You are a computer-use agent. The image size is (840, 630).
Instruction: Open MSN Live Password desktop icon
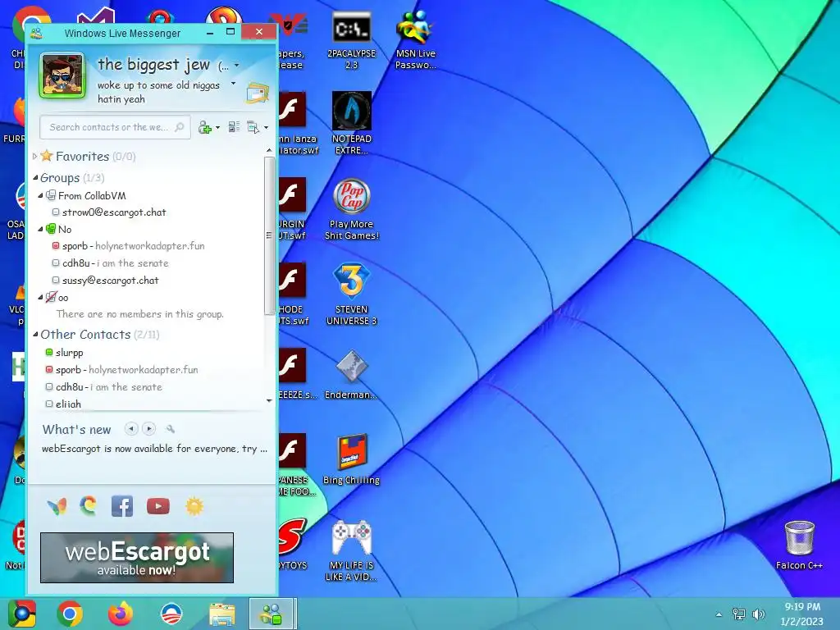point(416,41)
